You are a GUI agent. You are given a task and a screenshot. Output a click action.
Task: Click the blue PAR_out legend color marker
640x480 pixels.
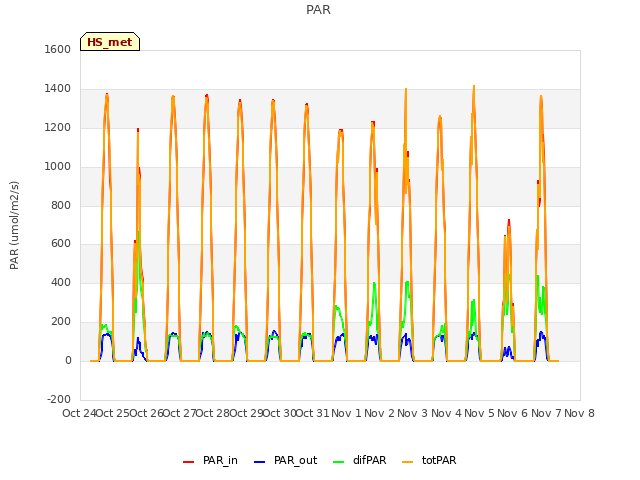click(x=260, y=461)
